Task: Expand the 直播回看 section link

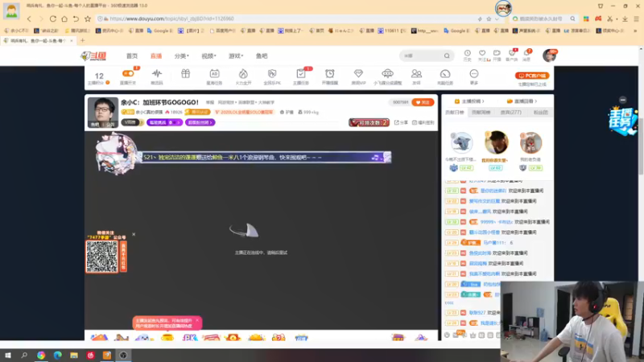Action: click(x=522, y=101)
